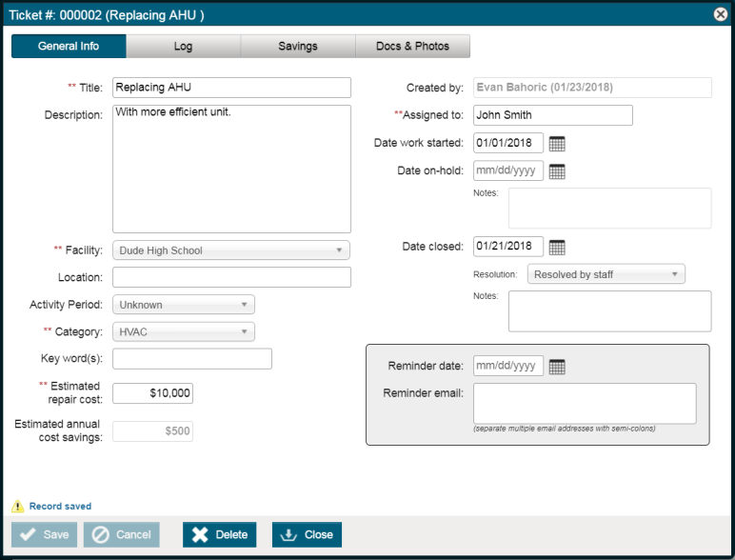Open calendar for Date work started
This screenshot has height=560, width=735.
tap(556, 144)
